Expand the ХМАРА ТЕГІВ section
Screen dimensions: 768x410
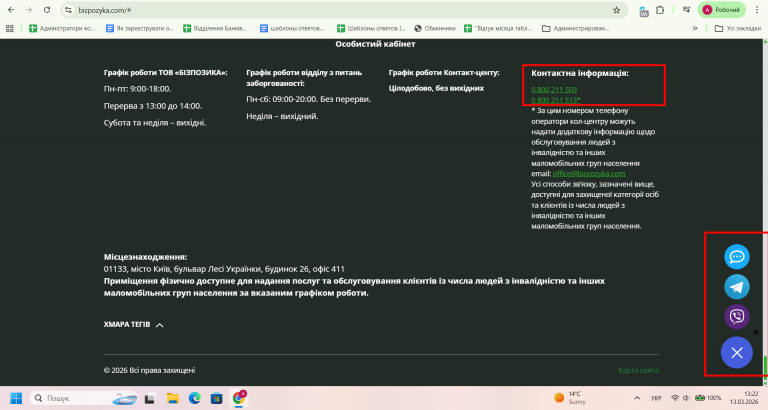pyautogui.click(x=133, y=324)
